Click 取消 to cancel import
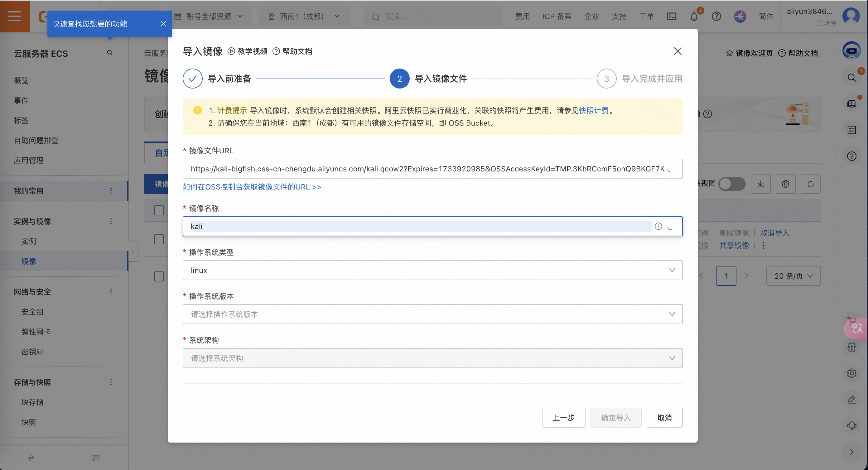Viewport: 868px width, 470px height. pyautogui.click(x=664, y=418)
